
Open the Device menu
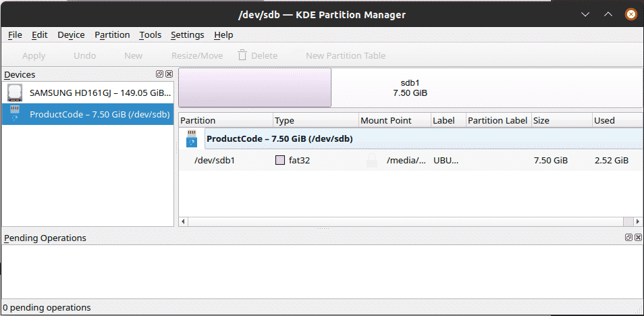71,35
